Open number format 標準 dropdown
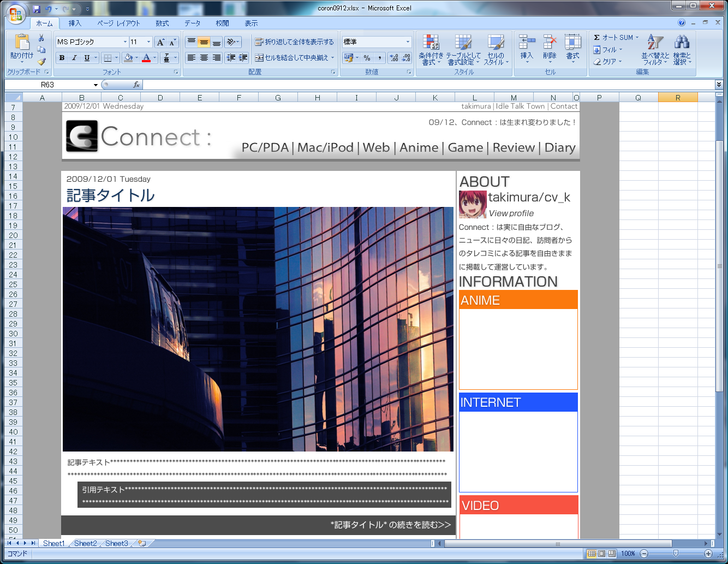Viewport: 728px width, 564px height. coord(408,42)
